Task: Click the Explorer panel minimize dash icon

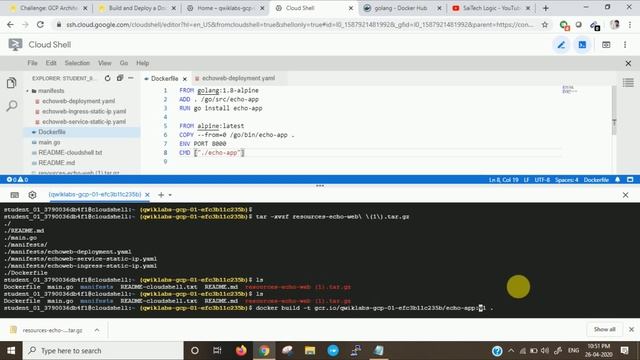Action: tap(131, 78)
